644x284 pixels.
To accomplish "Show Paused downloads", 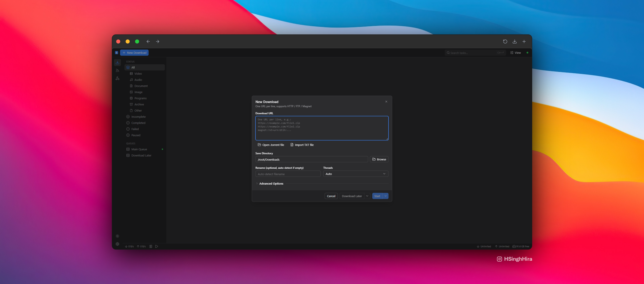I will pos(145,135).
